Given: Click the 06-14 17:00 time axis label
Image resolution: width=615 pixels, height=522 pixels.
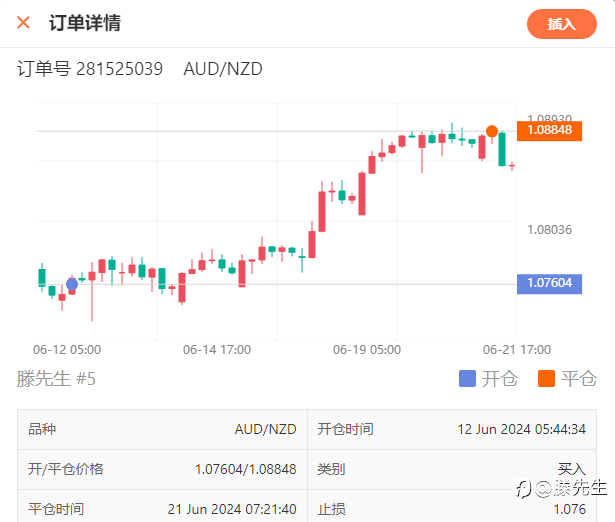Looking at the screenshot, I should click(x=217, y=349).
